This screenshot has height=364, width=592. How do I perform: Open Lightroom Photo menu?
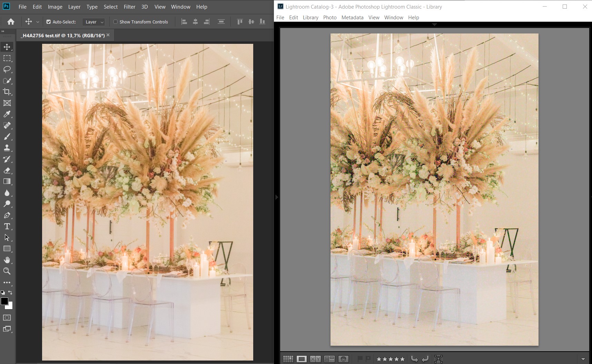[x=330, y=17]
